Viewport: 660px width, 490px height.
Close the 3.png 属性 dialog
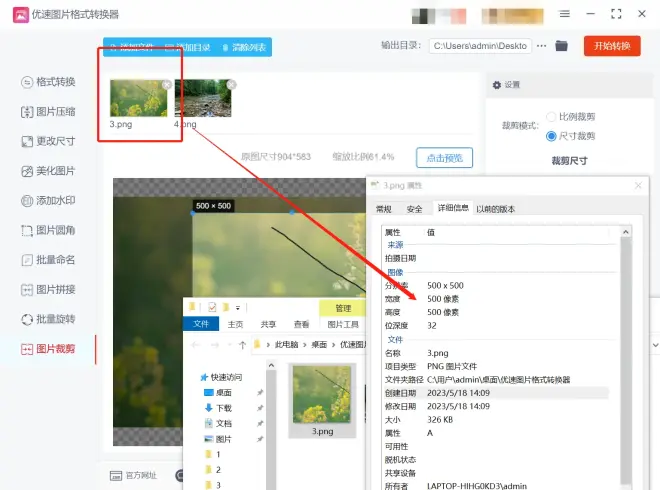(638, 185)
